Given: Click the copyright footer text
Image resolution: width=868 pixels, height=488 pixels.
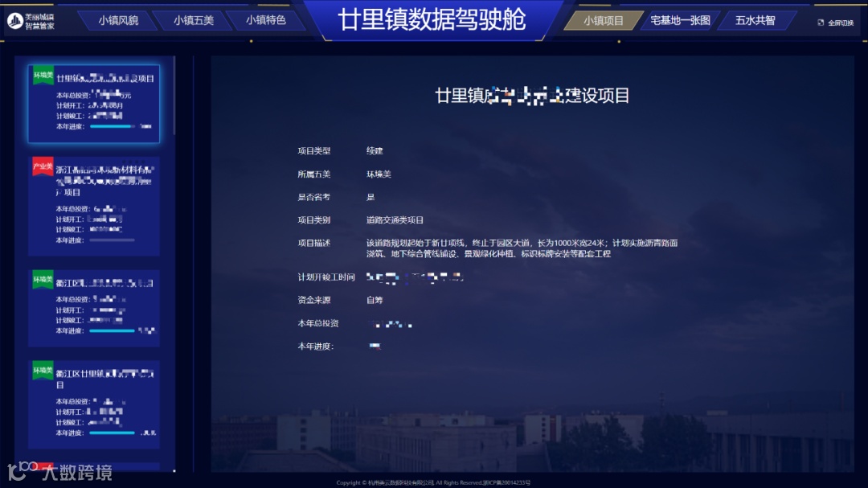Looking at the screenshot, I should (x=433, y=482).
